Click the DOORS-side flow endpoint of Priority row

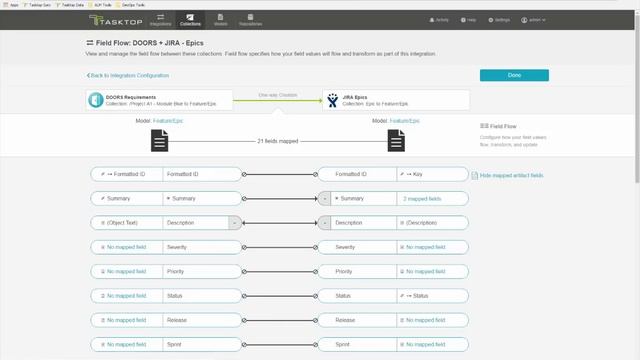tap(244, 271)
